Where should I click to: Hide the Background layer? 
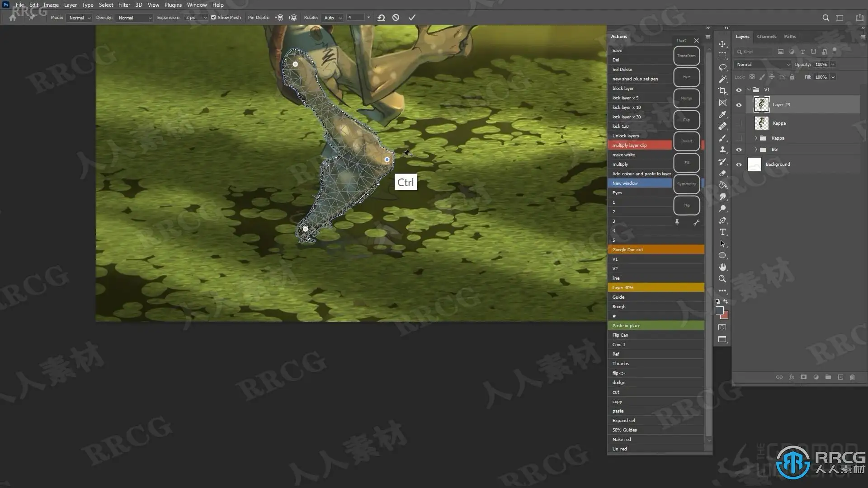click(739, 164)
